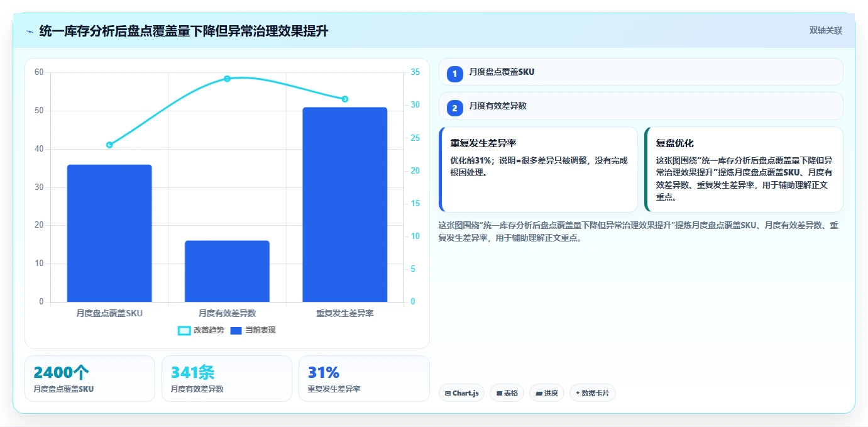Click the title 统一库存分析后盘点覆盖量下降但异常治理效果提升
868x427 pixels.
(184, 31)
